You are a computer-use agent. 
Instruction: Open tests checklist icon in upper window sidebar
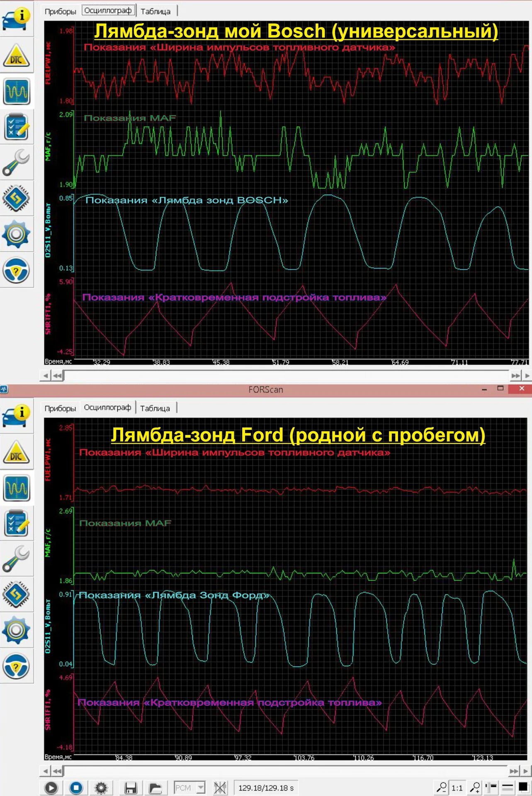coord(17,127)
